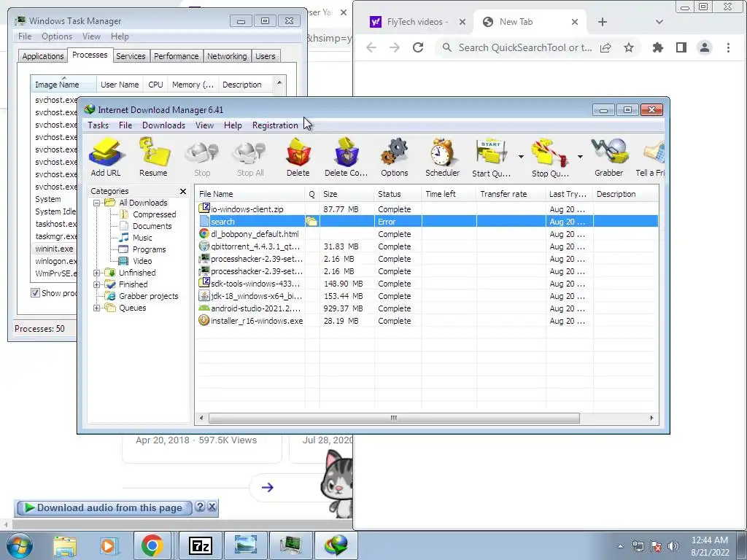
Task: Click the Start Queue icon
Action: pos(491,157)
